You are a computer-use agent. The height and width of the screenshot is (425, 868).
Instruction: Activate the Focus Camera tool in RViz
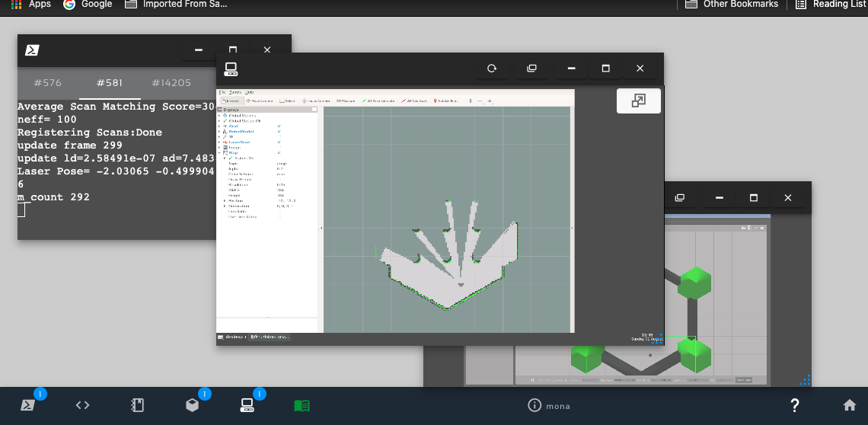click(x=316, y=101)
